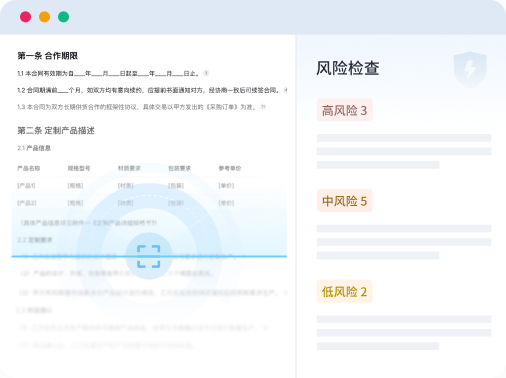506x378 pixels.
Task: Click the shield lightning icon
Action: (x=470, y=69)
